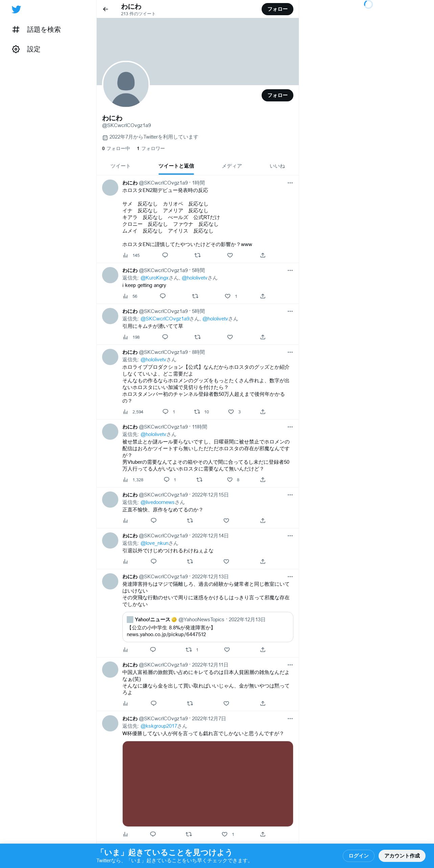Open the @livedoornews mention link
This screenshot has width=434, height=868.
158,502
